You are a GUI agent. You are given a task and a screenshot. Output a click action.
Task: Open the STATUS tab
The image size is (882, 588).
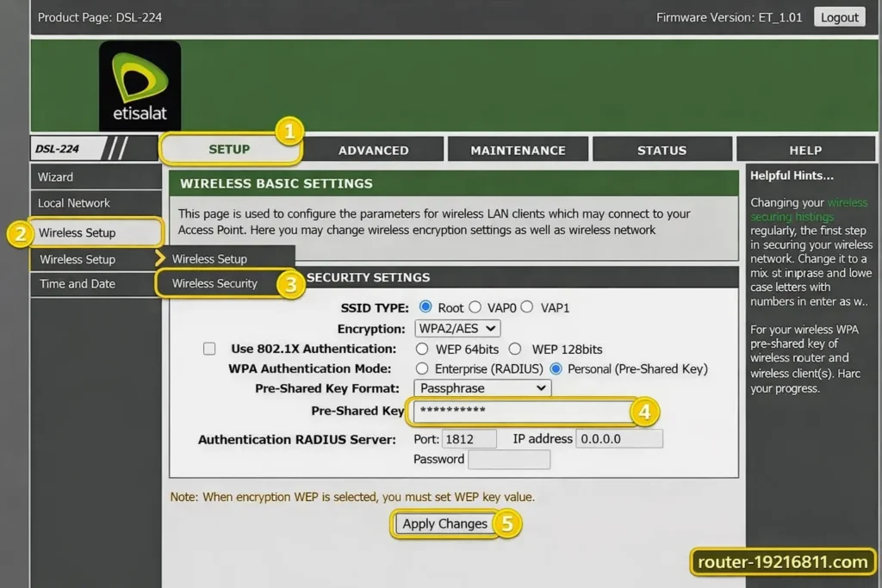pyautogui.click(x=661, y=150)
